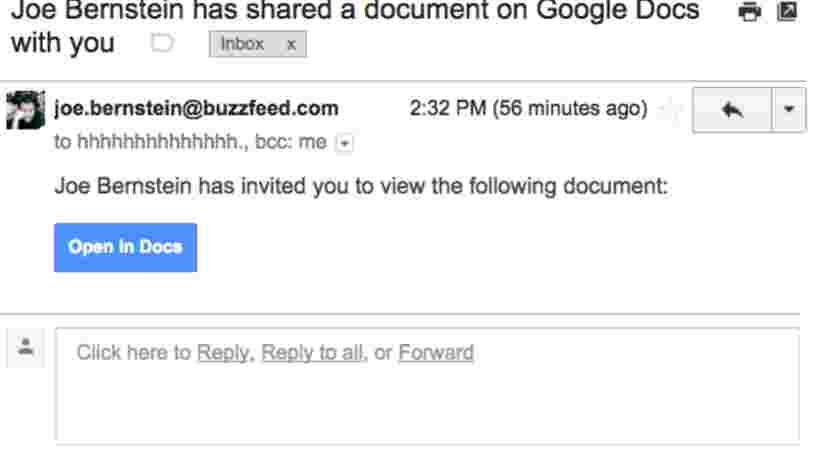Viewport: 816px width, 459px height.
Task: Click your avatar icon beside the reply box
Action: pyautogui.click(x=26, y=347)
